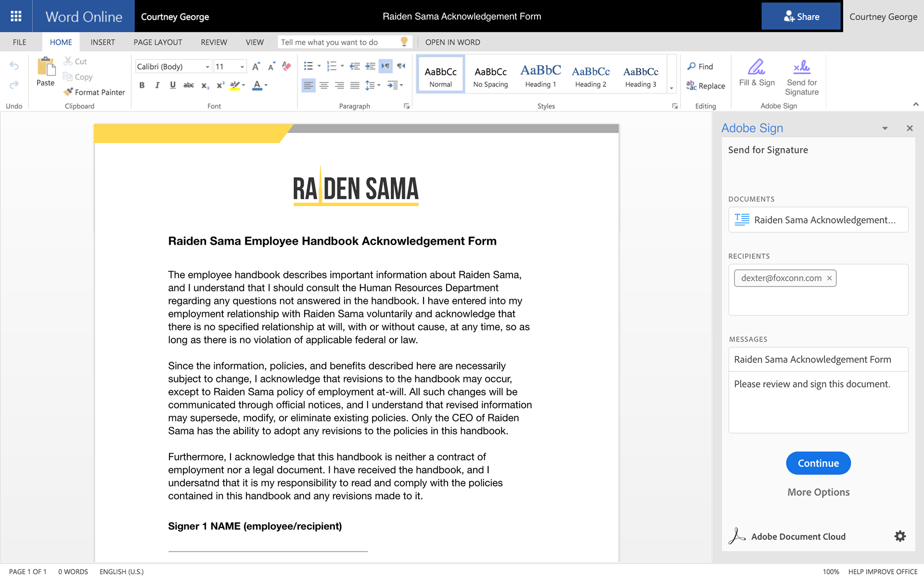The height and width of the screenshot is (578, 924).
Task: Click the Bullets list icon
Action: [308, 66]
